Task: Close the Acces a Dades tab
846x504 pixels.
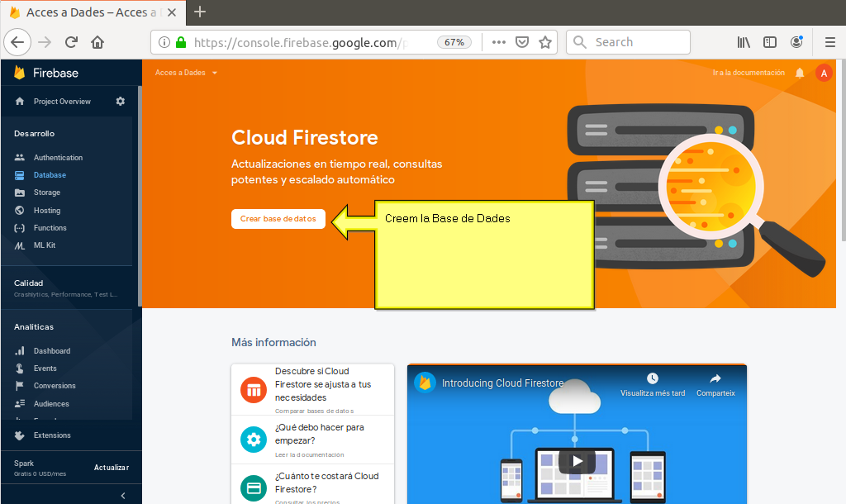Action: pyautogui.click(x=172, y=12)
